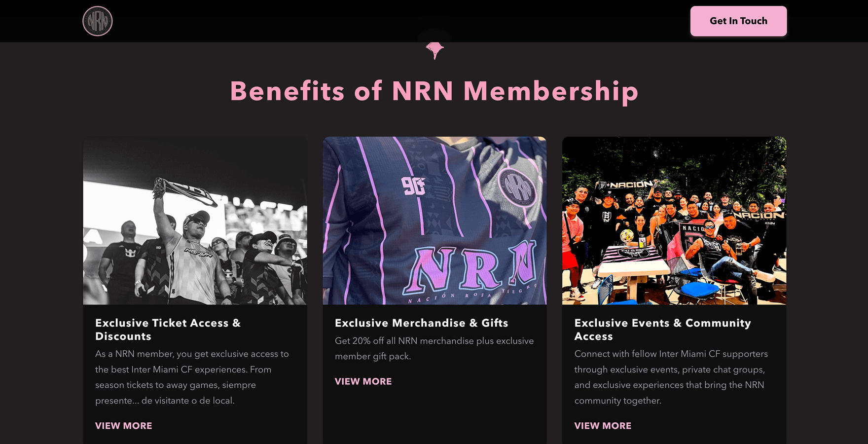Click the 90 emblem on the jersey photo
This screenshot has width=868, height=444.
coord(413,185)
